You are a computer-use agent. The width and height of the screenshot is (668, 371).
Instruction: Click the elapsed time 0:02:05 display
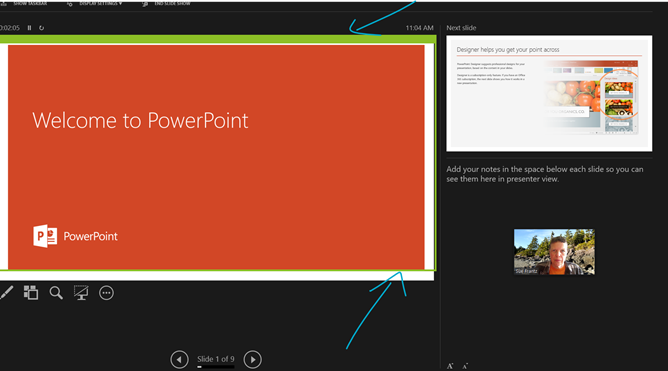[10, 28]
